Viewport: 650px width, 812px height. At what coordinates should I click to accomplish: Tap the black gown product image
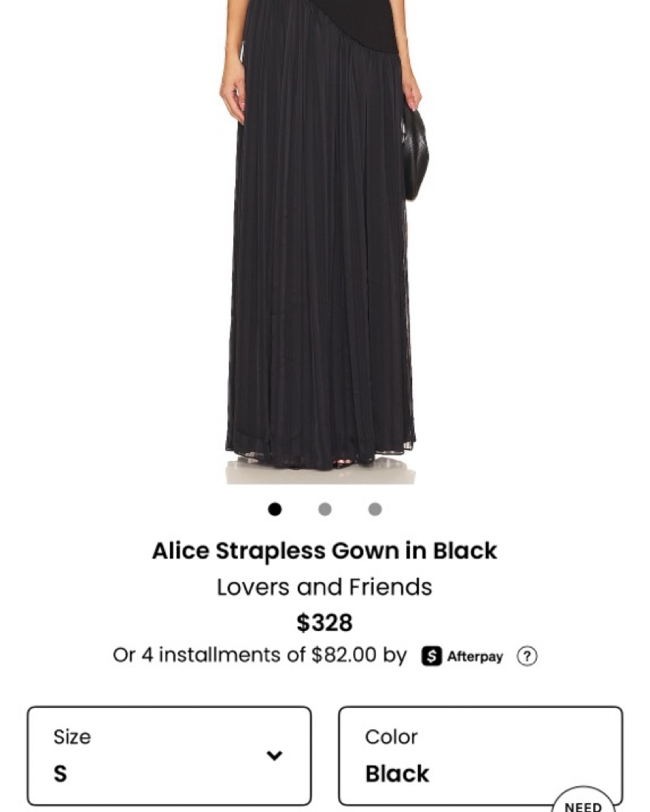321,233
